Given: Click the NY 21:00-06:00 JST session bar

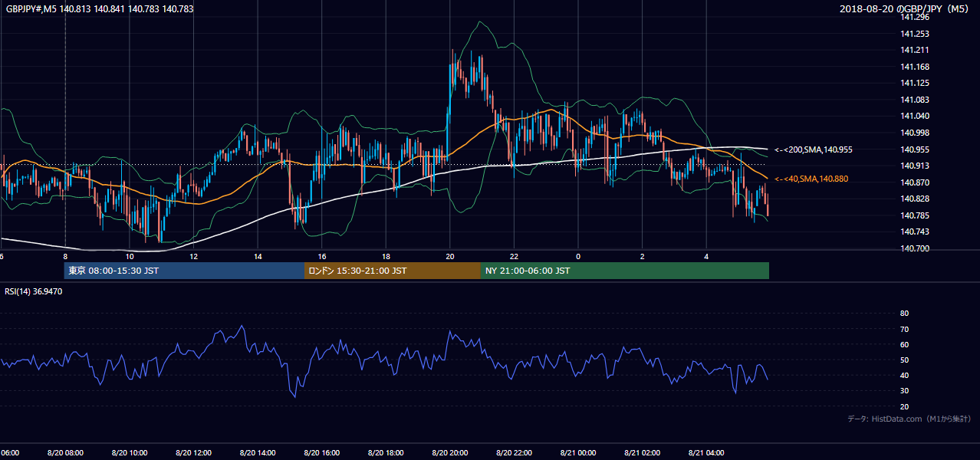Looking at the screenshot, I should point(625,271).
